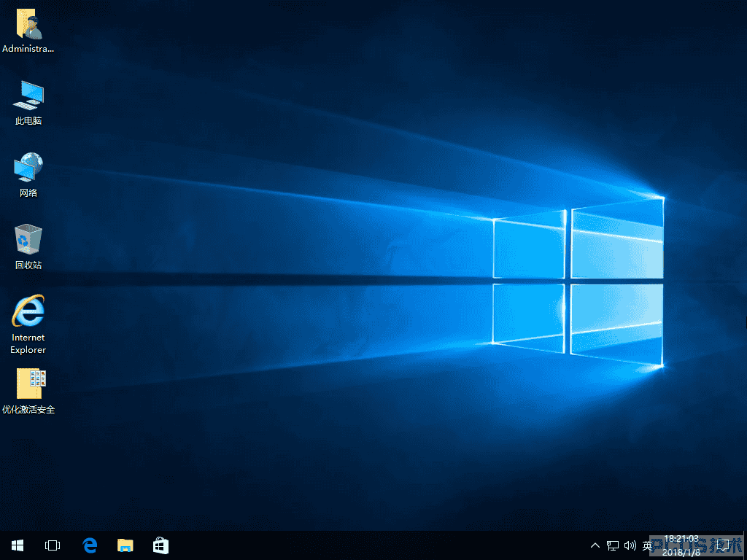Open network status tray icon
The image size is (747, 560).
[x=613, y=545]
